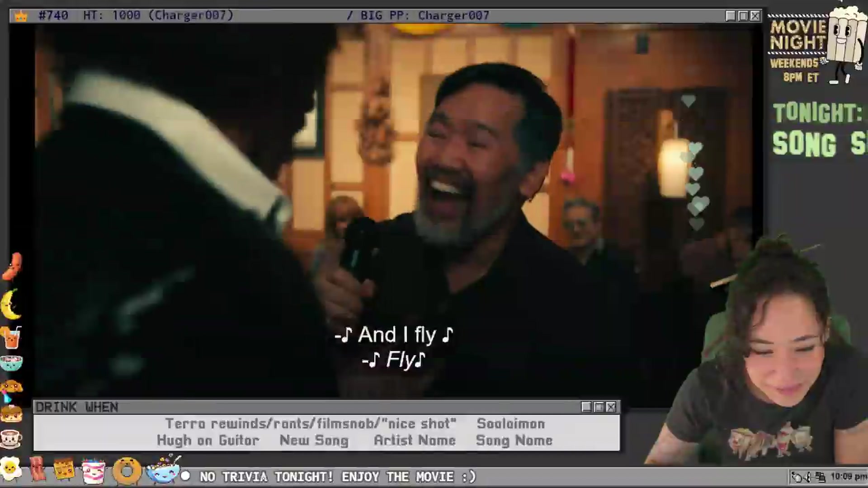Click the orange juice glass icon
868x488 pixels.
click(x=11, y=337)
